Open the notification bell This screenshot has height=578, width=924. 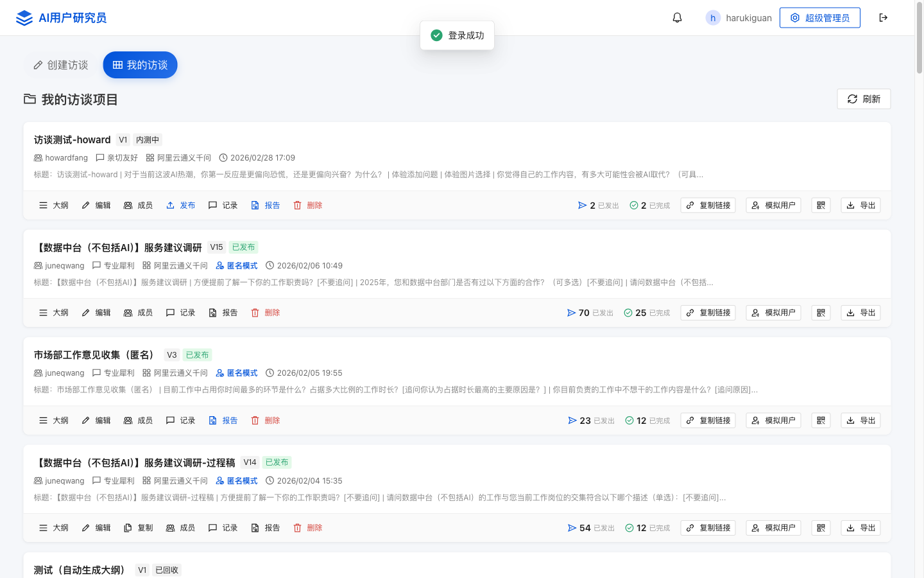[x=677, y=17]
